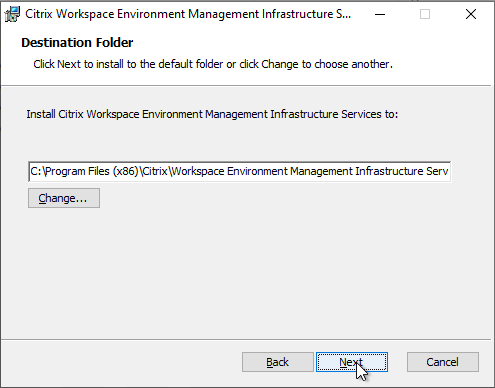Click the 'Destination Folder' heading text

(x=77, y=43)
